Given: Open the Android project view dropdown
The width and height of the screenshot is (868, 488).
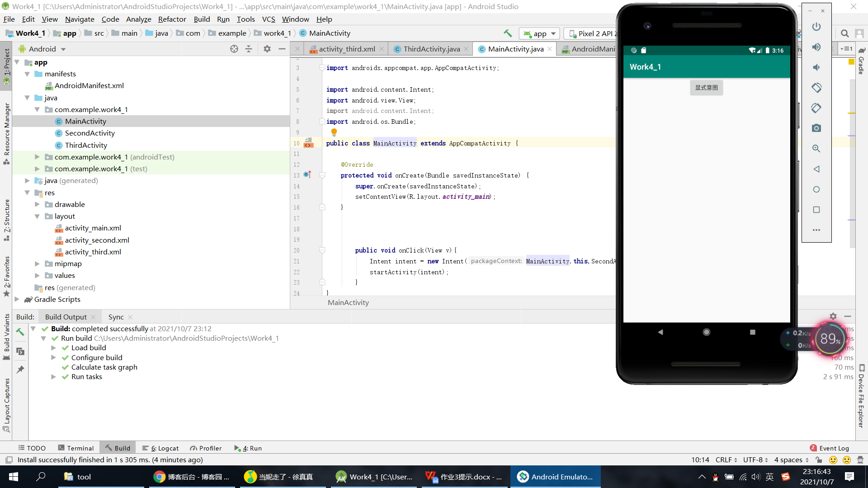Looking at the screenshot, I should click(x=63, y=49).
